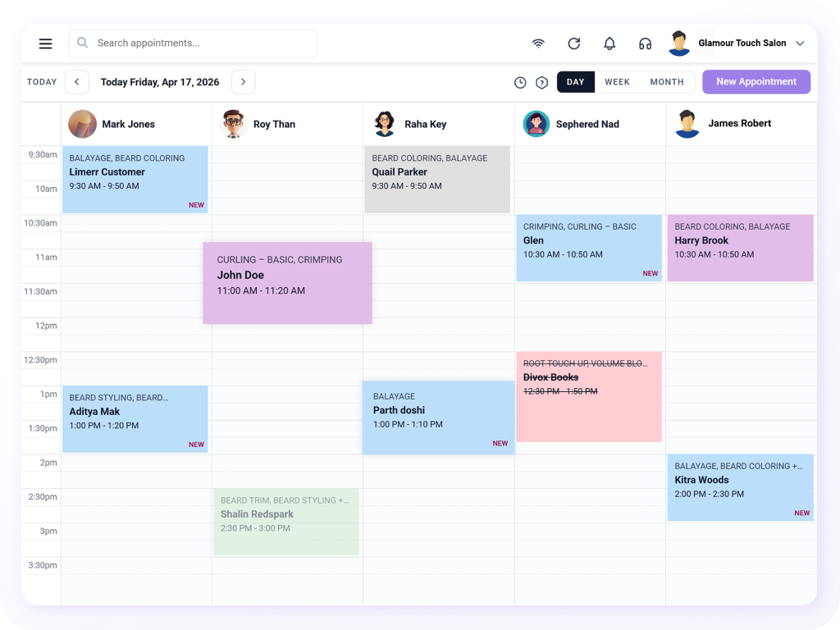Screen dimensions: 840x630
Task: Click the 2pm time label
Action: (x=48, y=463)
